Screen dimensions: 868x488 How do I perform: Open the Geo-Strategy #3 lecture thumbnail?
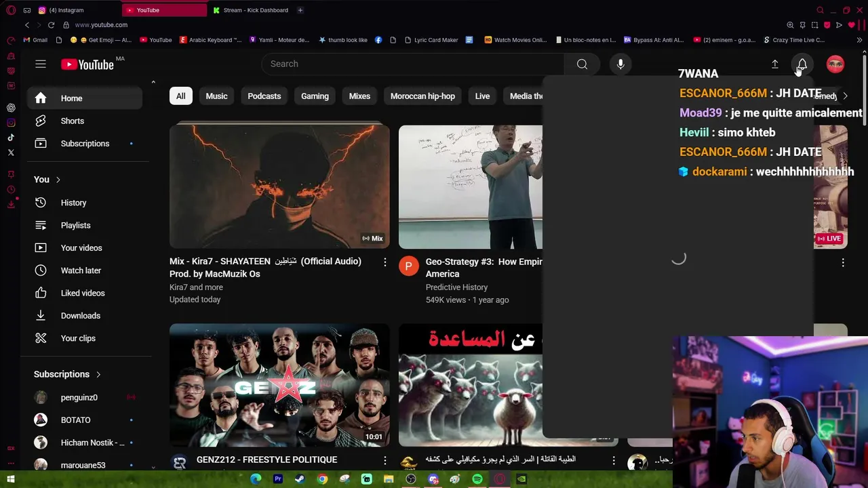471,187
